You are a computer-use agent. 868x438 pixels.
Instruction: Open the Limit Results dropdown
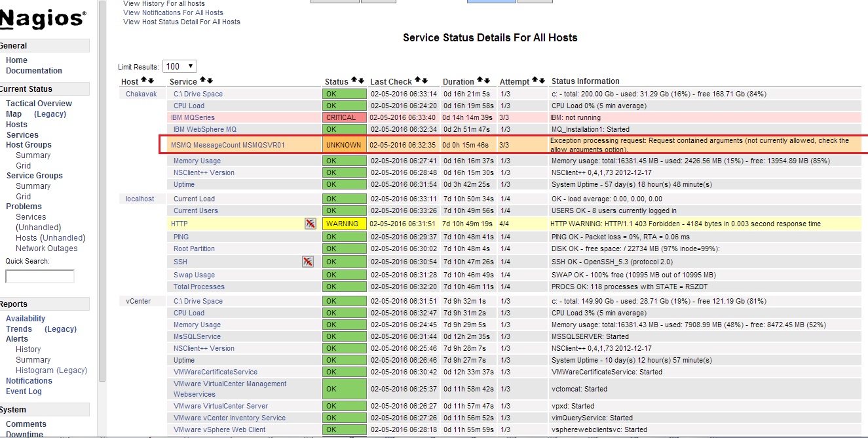point(180,66)
